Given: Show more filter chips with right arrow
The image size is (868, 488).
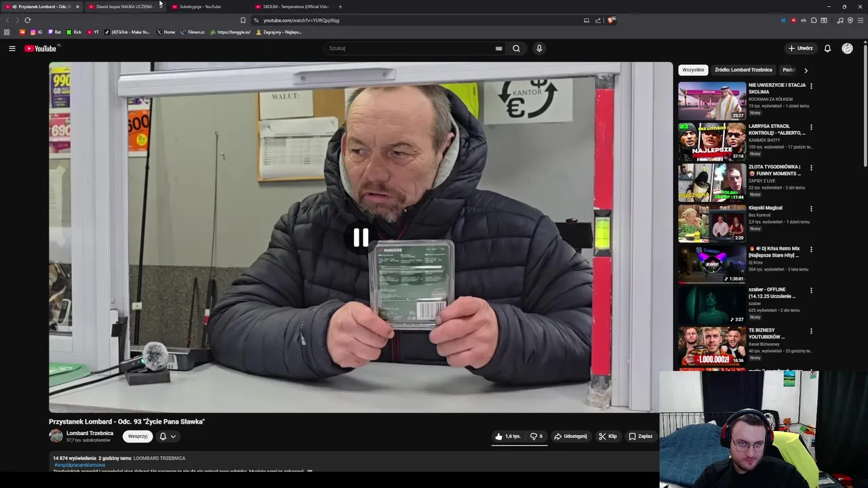Looking at the screenshot, I should 806,70.
